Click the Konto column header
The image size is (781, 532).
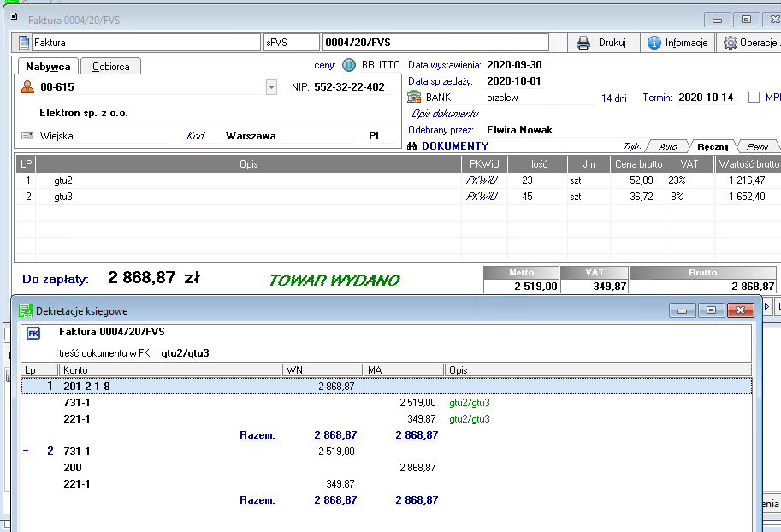point(169,370)
